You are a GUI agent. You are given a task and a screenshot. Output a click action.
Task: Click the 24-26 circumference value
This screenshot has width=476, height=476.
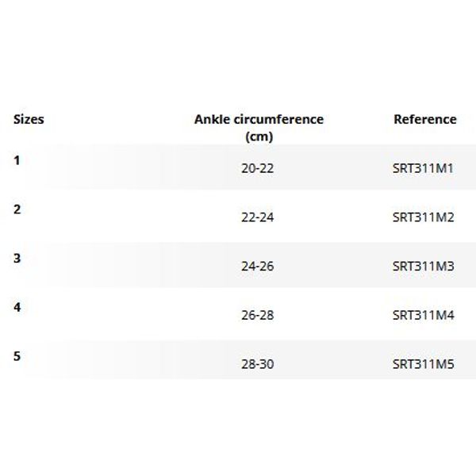[257, 267]
